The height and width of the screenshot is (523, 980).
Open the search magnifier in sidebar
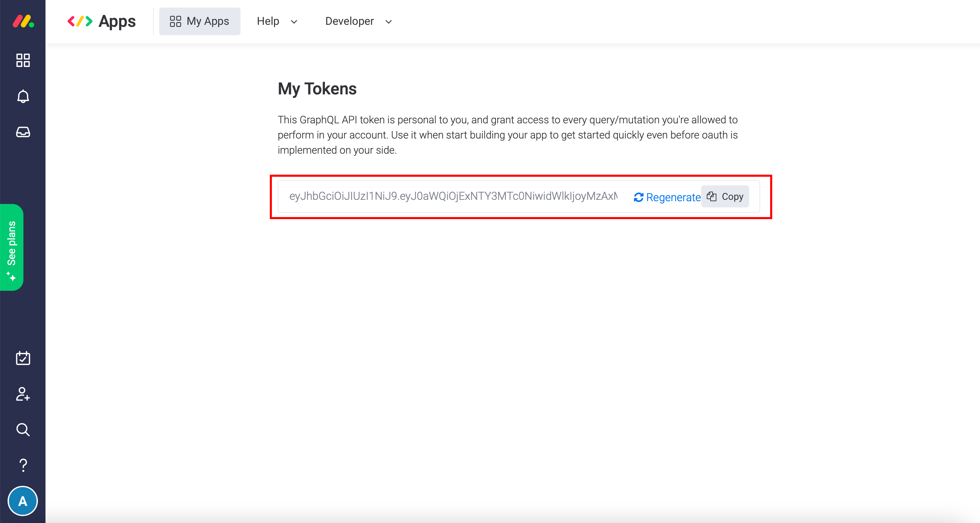coord(23,429)
